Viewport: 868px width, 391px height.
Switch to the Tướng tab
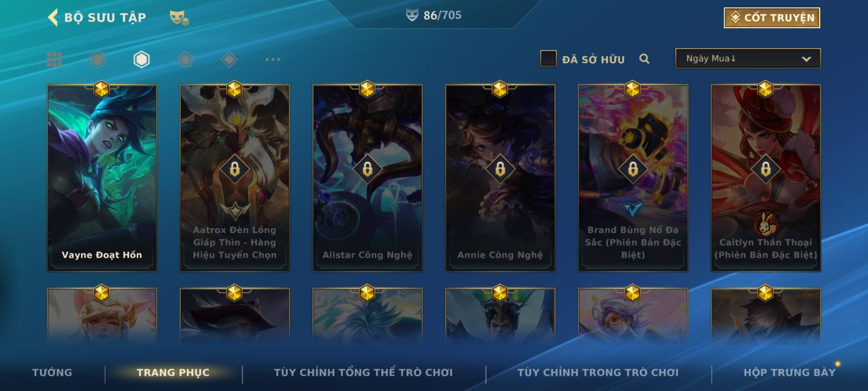click(52, 373)
